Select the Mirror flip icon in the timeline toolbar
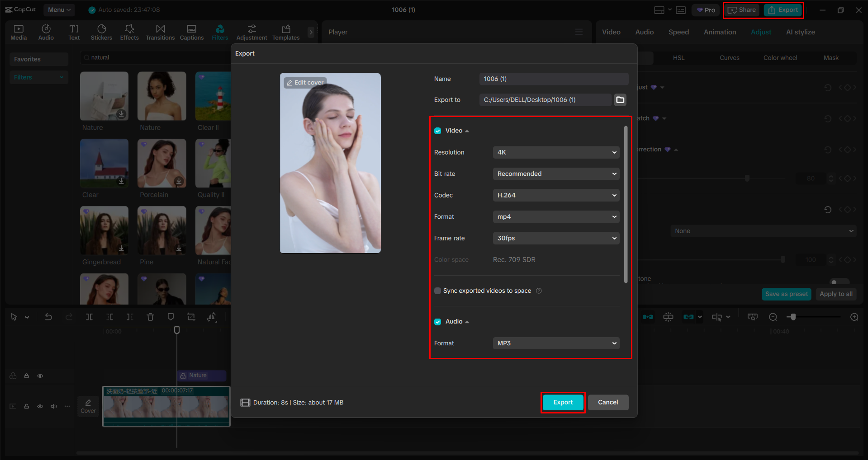Image resolution: width=868 pixels, height=460 pixels. tap(211, 317)
